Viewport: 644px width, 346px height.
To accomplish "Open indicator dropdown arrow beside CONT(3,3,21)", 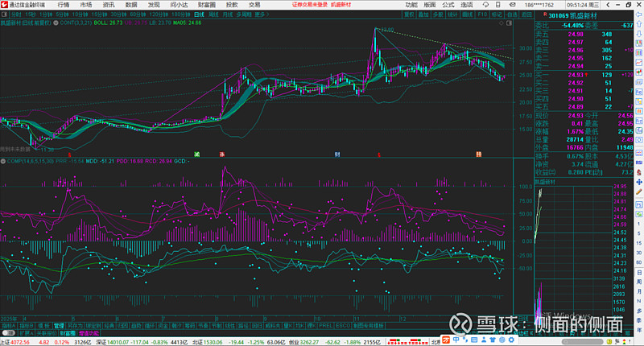I will (56, 23).
